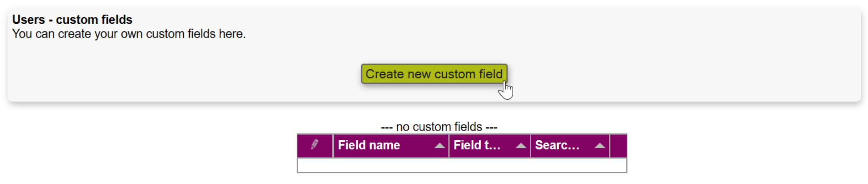
Task: Click divider between Field name and Field t...
Action: pyautogui.click(x=449, y=146)
